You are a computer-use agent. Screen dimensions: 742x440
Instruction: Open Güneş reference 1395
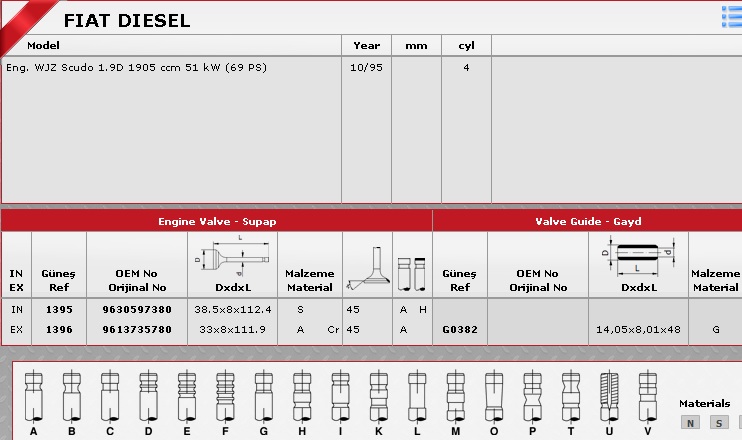pos(59,310)
